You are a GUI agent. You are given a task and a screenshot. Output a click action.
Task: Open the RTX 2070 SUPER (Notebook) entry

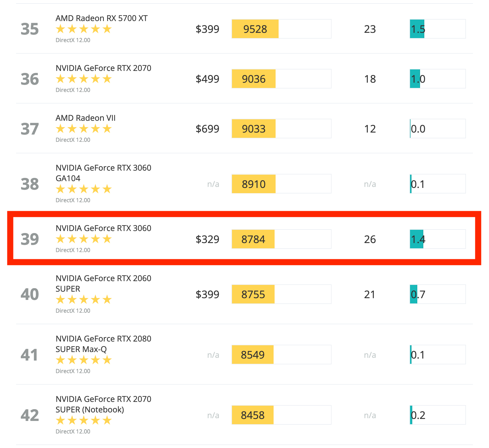(x=103, y=404)
